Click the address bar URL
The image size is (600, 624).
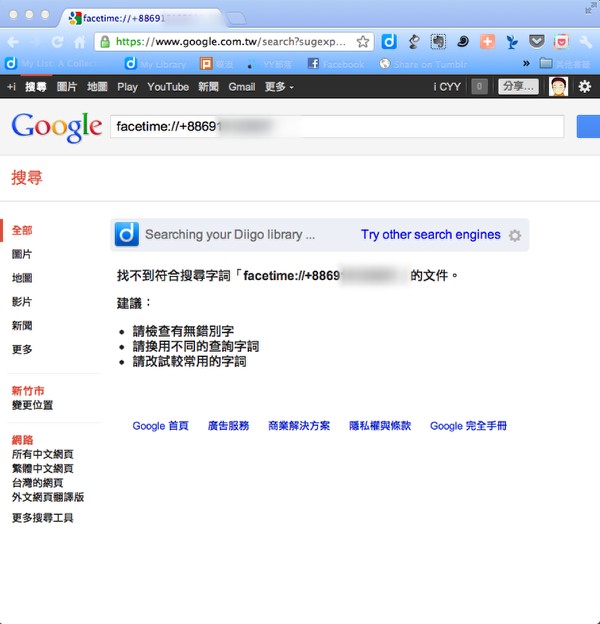click(x=231, y=42)
